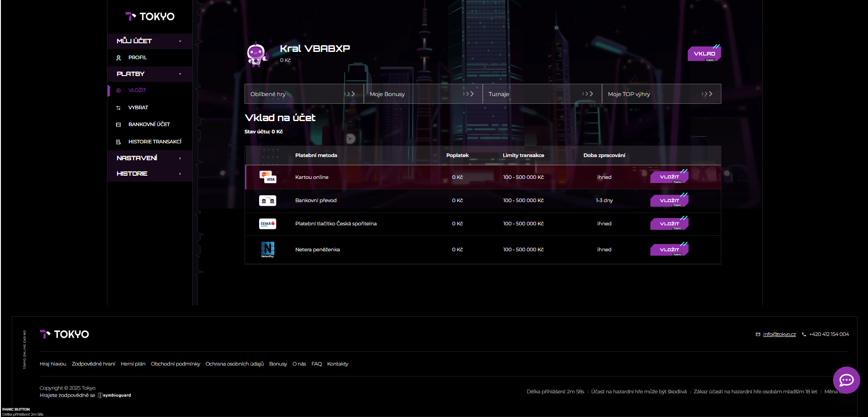868x417 pixels.
Task: Open the Moje Bonusy tab
Action: coord(423,94)
